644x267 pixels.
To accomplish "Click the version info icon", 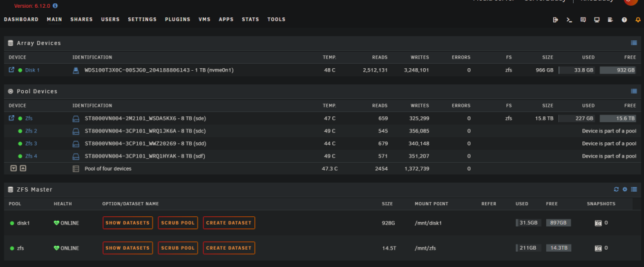I will pos(55,6).
